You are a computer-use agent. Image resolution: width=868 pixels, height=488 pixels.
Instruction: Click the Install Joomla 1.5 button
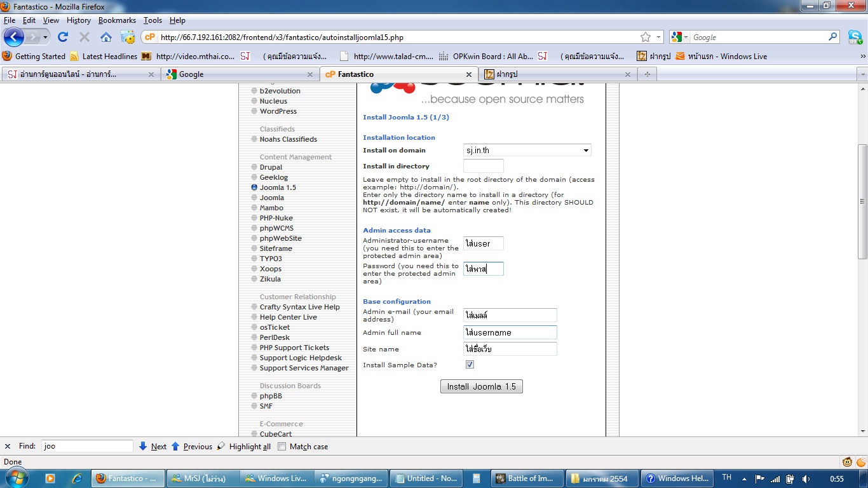482,386
